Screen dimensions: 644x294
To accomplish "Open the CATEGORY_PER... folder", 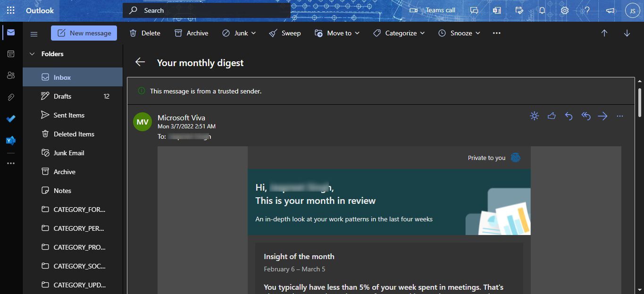I will click(x=73, y=228).
